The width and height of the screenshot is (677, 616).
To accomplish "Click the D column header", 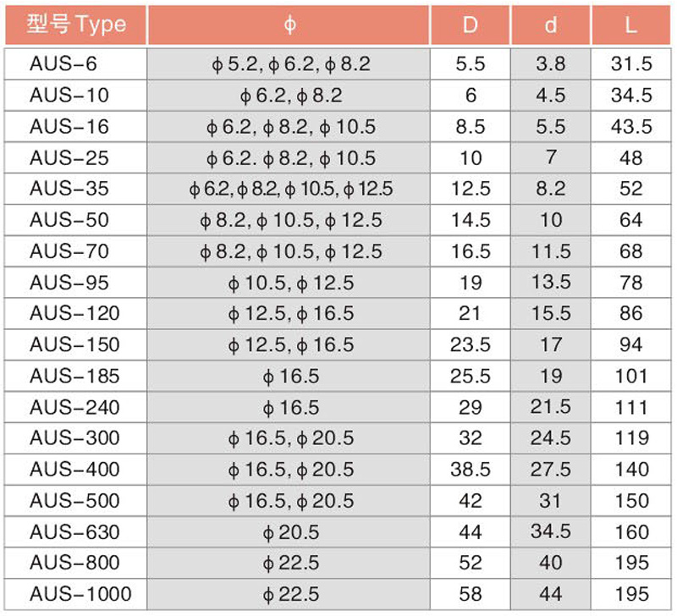I will (471, 25).
